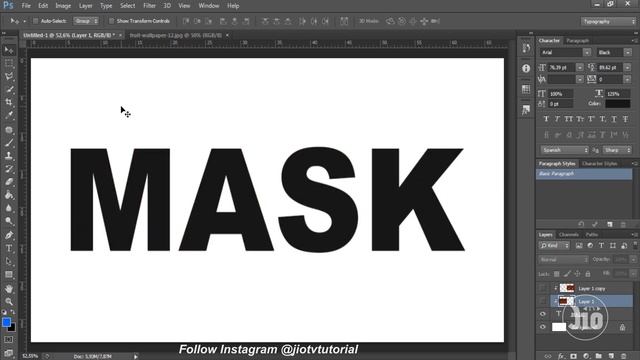Click the Delete layer trash icon
The height and width of the screenshot is (360, 640).
point(623,356)
